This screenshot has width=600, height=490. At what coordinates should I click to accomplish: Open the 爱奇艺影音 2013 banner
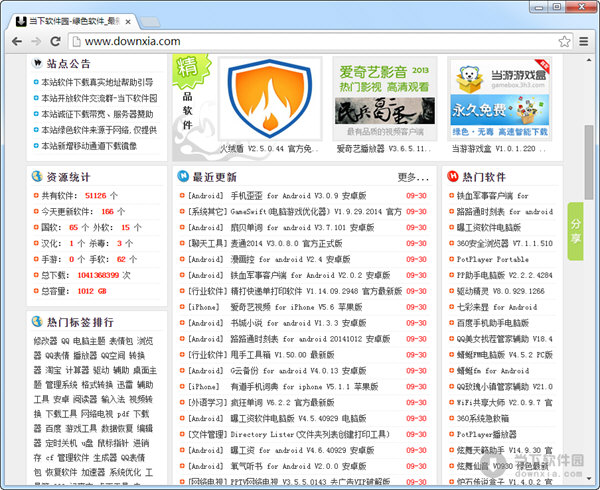(x=385, y=98)
